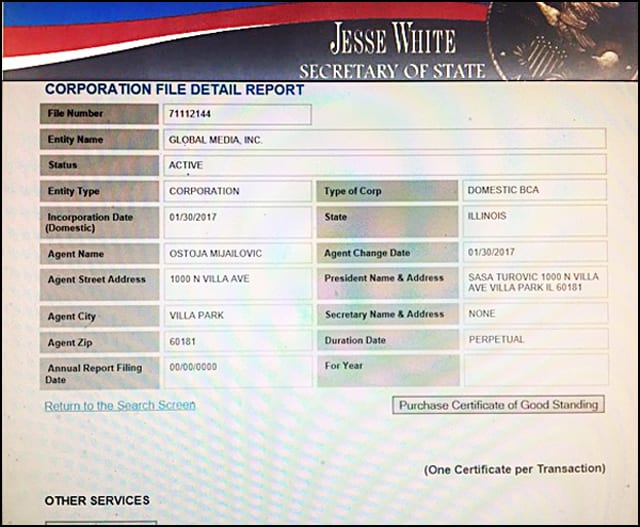Click the Agent Change Date label
640x527 pixels.
[x=387, y=253]
